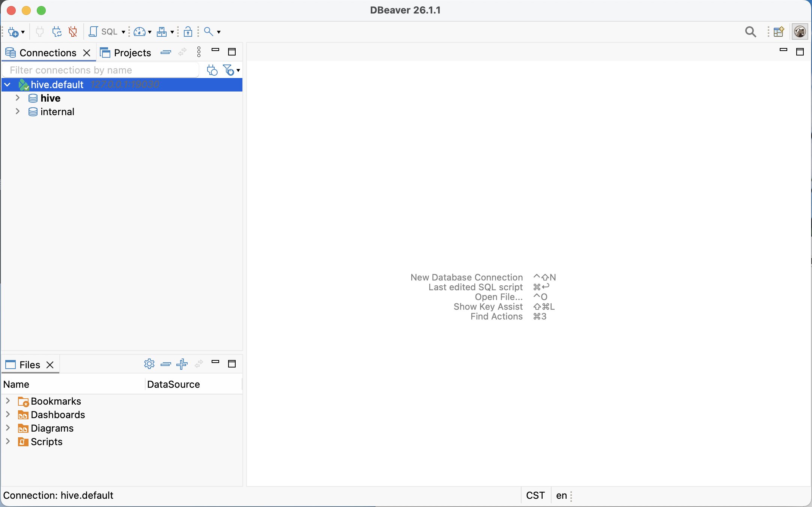
Task: Click the Reconnect plug icon
Action: coord(57,32)
